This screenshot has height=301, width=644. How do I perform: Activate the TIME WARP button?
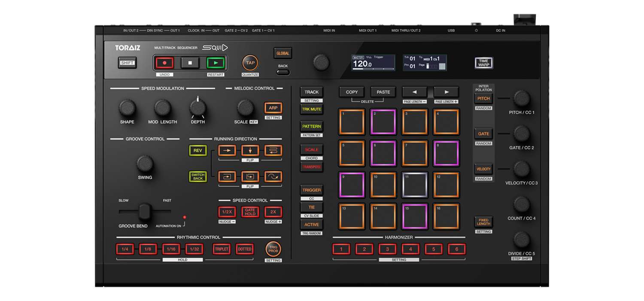(x=483, y=63)
